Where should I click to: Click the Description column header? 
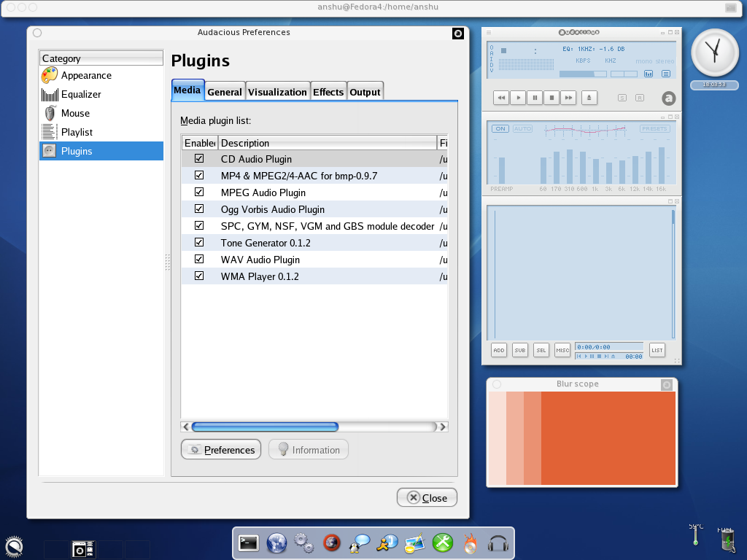point(328,143)
